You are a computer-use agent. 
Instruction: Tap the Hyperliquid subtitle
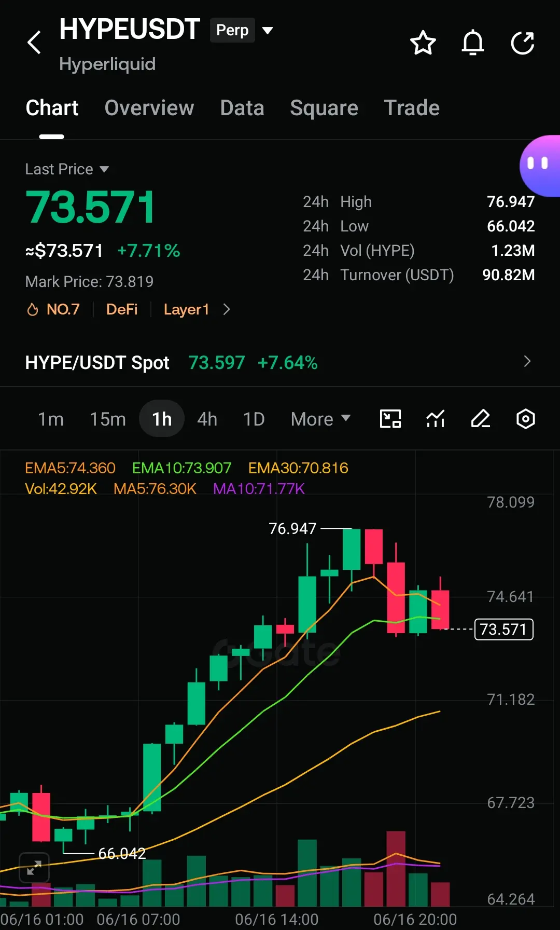pos(107,64)
